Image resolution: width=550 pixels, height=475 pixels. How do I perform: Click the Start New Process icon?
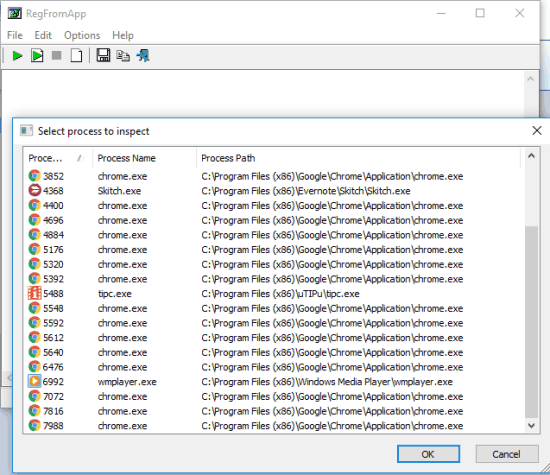coord(37,56)
